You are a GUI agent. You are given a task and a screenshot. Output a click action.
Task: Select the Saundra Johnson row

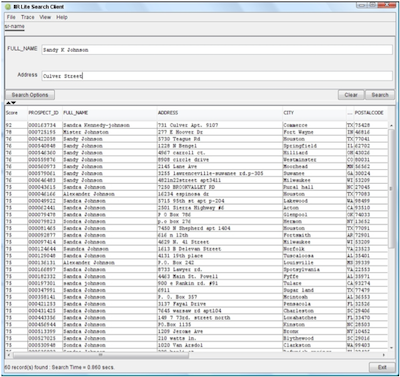coord(197,249)
